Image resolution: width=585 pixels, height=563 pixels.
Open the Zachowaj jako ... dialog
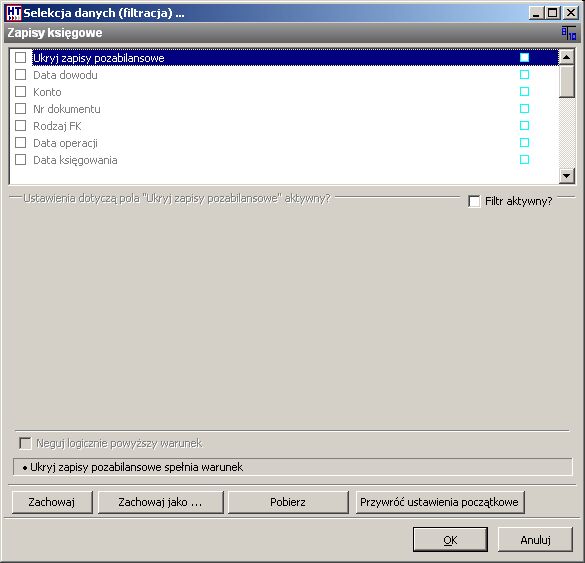(160, 502)
